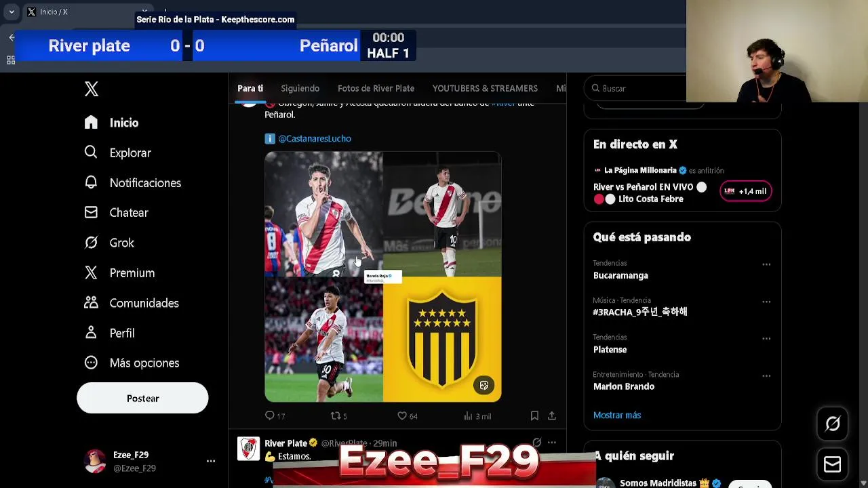Switch to Siguiendo tab
868x488 pixels.
300,88
